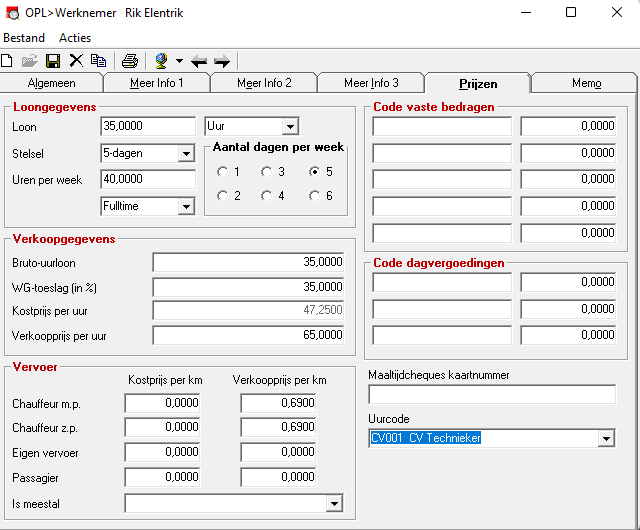Open the Fulltime dropdown

(x=186, y=207)
